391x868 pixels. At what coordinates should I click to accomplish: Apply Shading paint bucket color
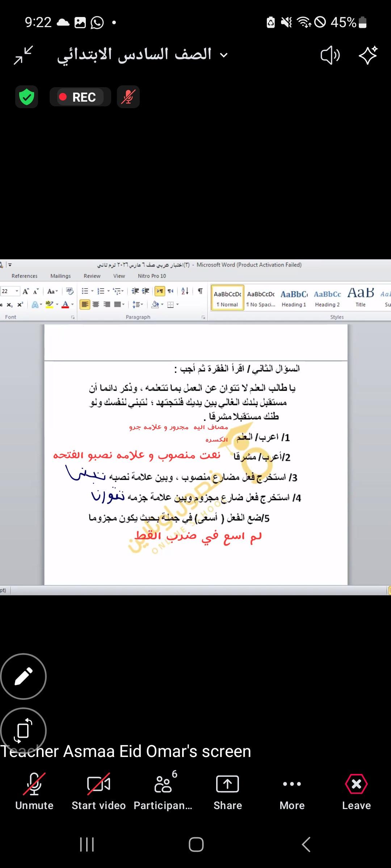[x=155, y=305]
